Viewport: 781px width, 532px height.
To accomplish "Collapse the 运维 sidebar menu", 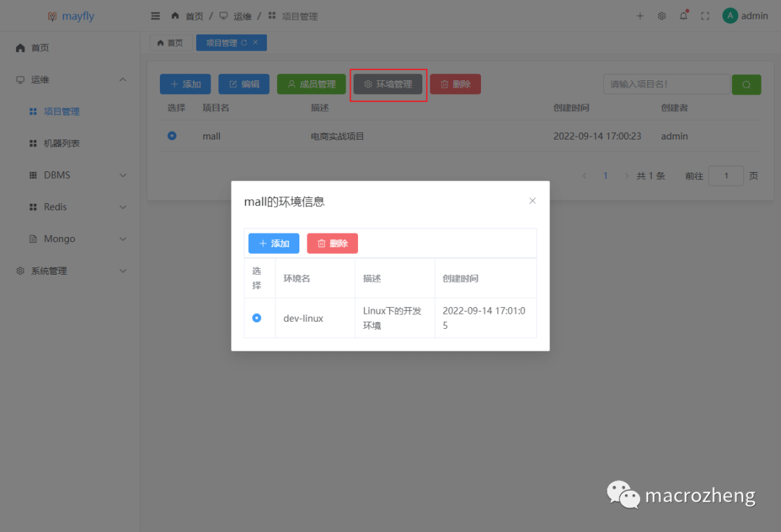I will tap(123, 80).
